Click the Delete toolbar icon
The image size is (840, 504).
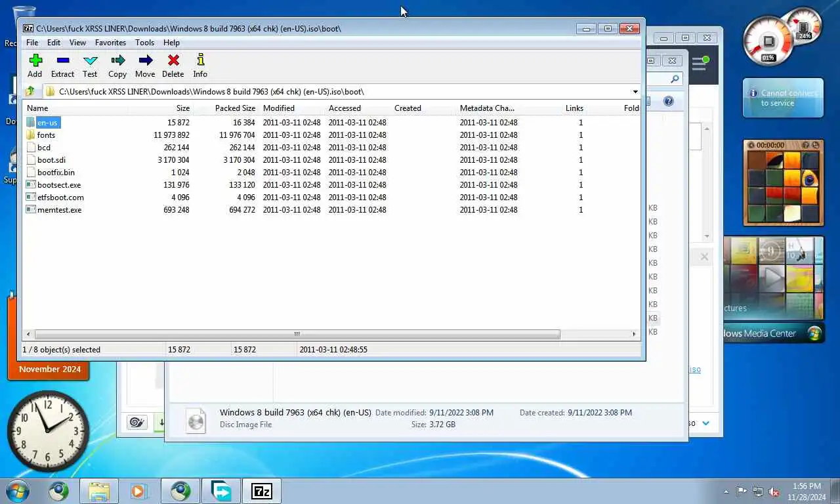[173, 60]
